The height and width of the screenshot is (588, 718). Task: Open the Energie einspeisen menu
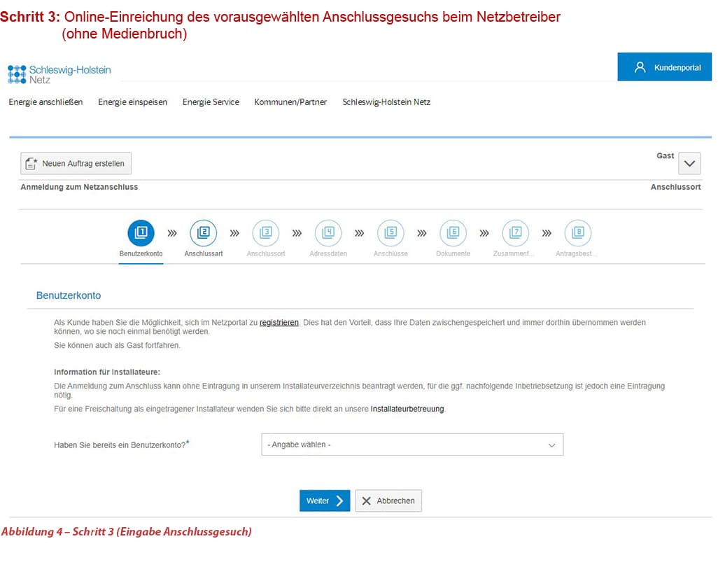pyautogui.click(x=132, y=102)
